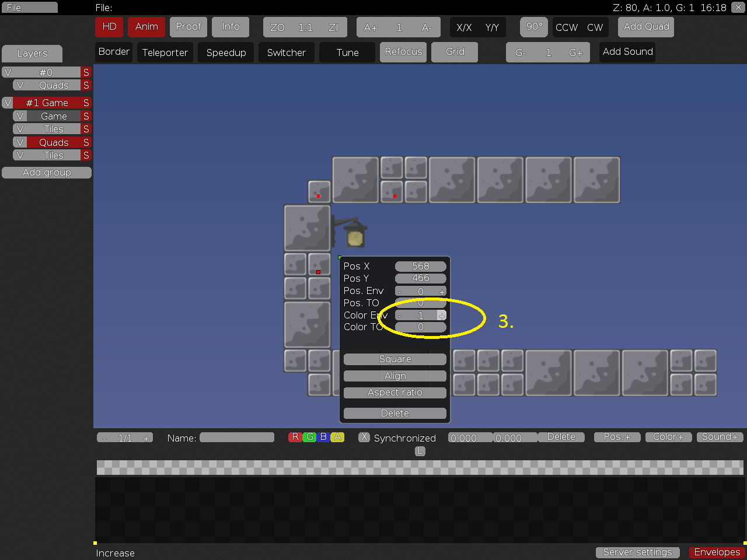Viewport: 747px width, 560px height.
Task: Rotate selection counter-clockwise with CCW
Action: pyautogui.click(x=566, y=27)
